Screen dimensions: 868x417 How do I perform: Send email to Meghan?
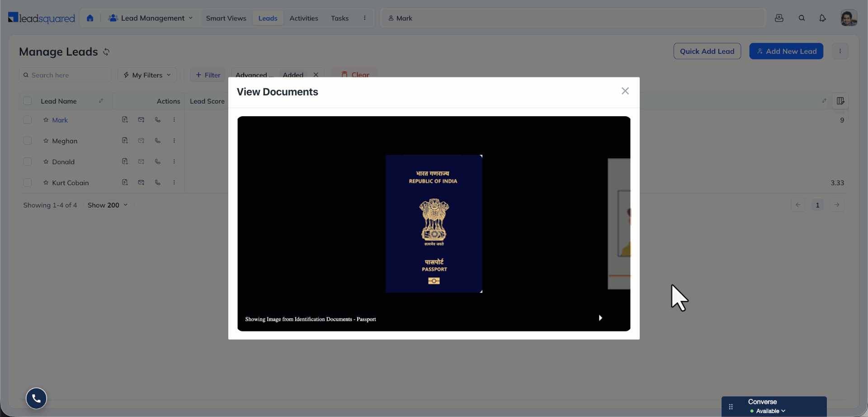[141, 140]
